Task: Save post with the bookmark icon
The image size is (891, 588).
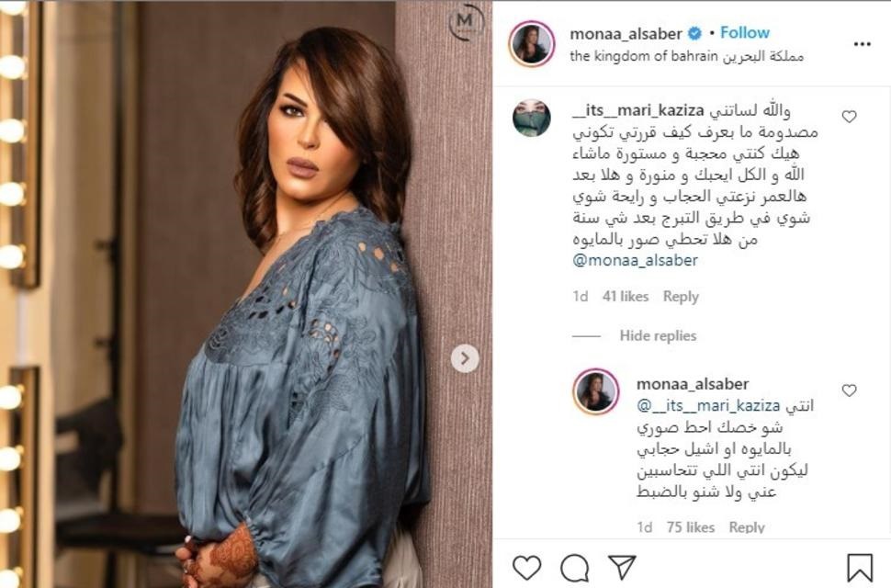Action: point(860,568)
